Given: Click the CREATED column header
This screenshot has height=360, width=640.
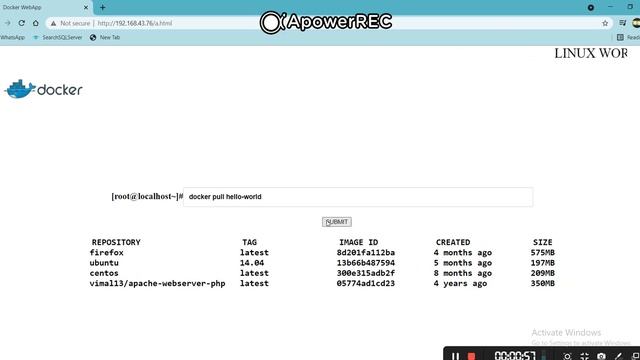Looking at the screenshot, I should pyautogui.click(x=453, y=242).
